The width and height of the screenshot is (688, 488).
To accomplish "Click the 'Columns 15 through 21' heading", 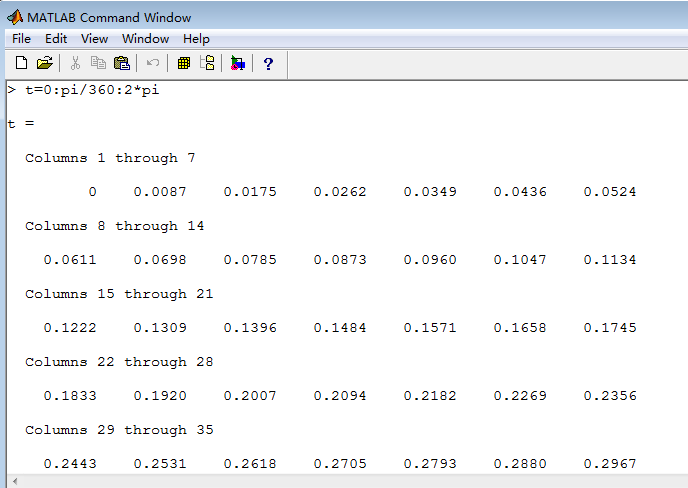I will [x=119, y=294].
